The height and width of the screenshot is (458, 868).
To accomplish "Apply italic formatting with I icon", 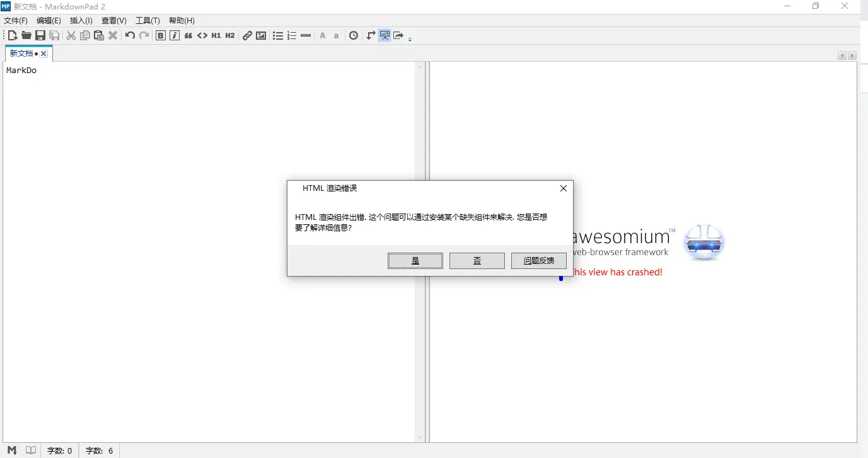I will click(x=175, y=35).
